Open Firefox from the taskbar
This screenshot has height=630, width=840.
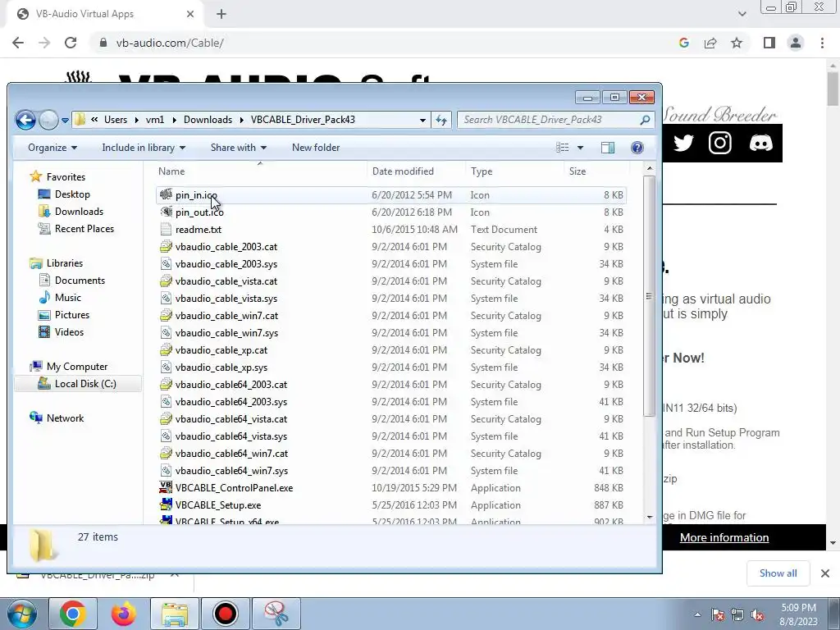coord(124,614)
